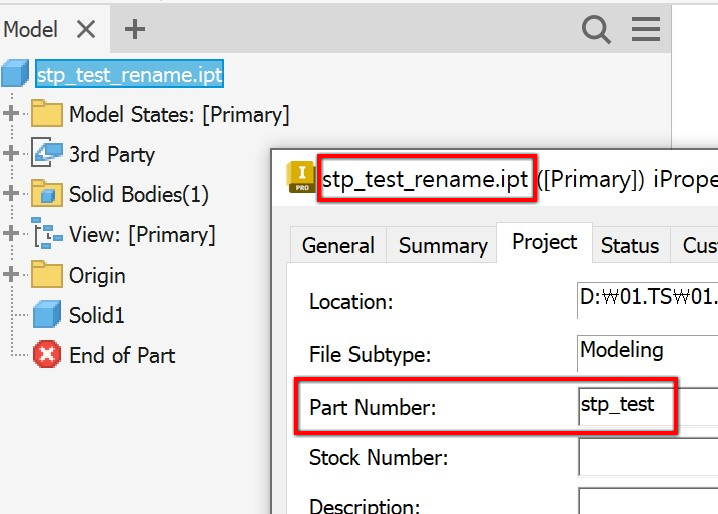Image resolution: width=718 pixels, height=514 pixels.
Task: Click the plus icon beside Model tab
Action: click(135, 30)
